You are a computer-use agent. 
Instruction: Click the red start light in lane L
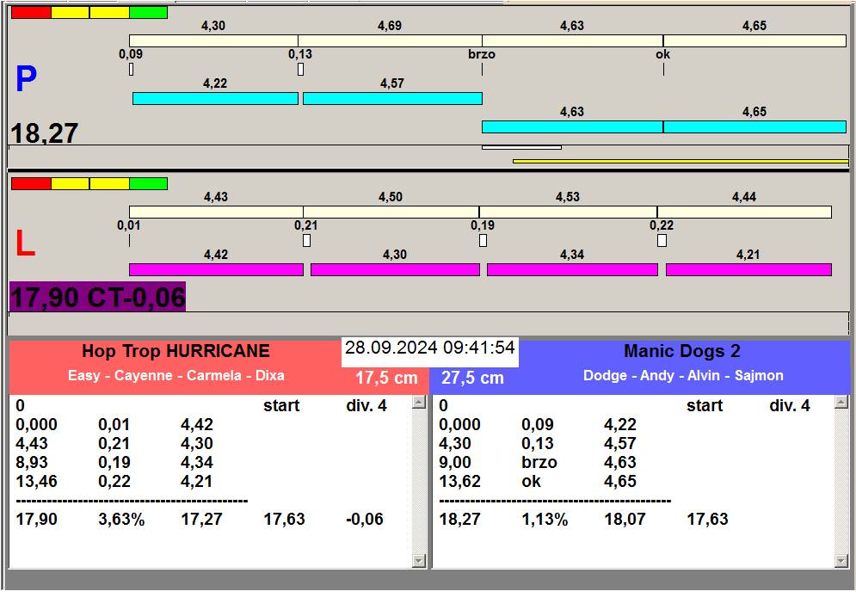pos(31,183)
